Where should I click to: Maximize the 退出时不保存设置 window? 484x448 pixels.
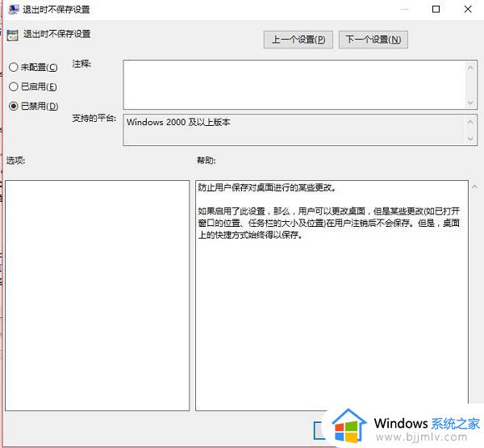[x=436, y=9]
